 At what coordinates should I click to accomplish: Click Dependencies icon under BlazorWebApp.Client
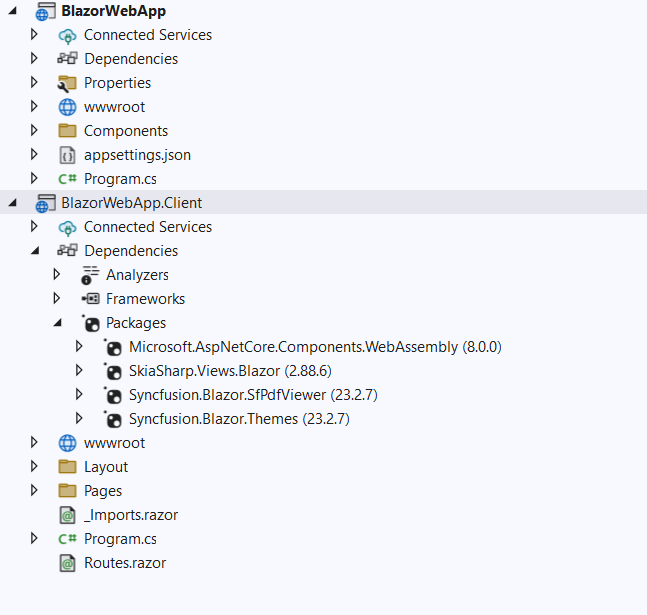67,251
